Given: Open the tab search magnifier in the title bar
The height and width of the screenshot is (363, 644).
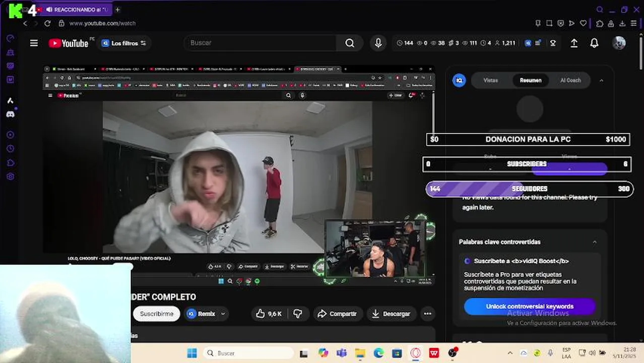Looking at the screenshot, I should coord(600,10).
